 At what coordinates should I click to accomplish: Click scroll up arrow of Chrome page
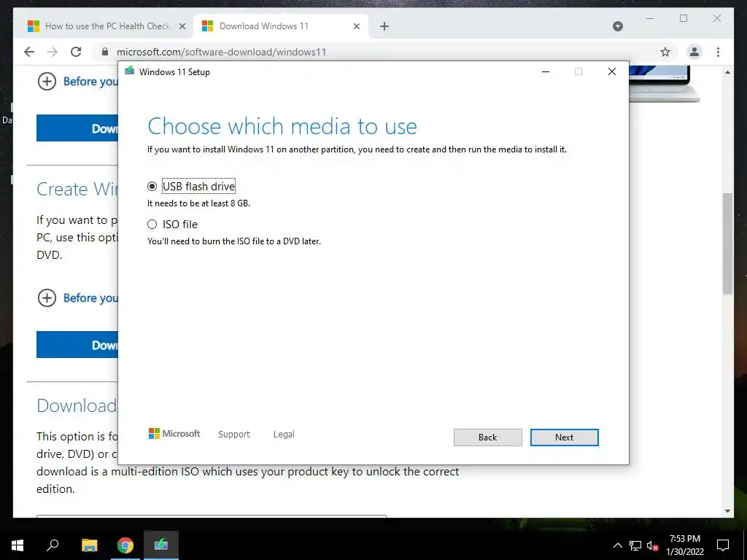click(x=727, y=72)
